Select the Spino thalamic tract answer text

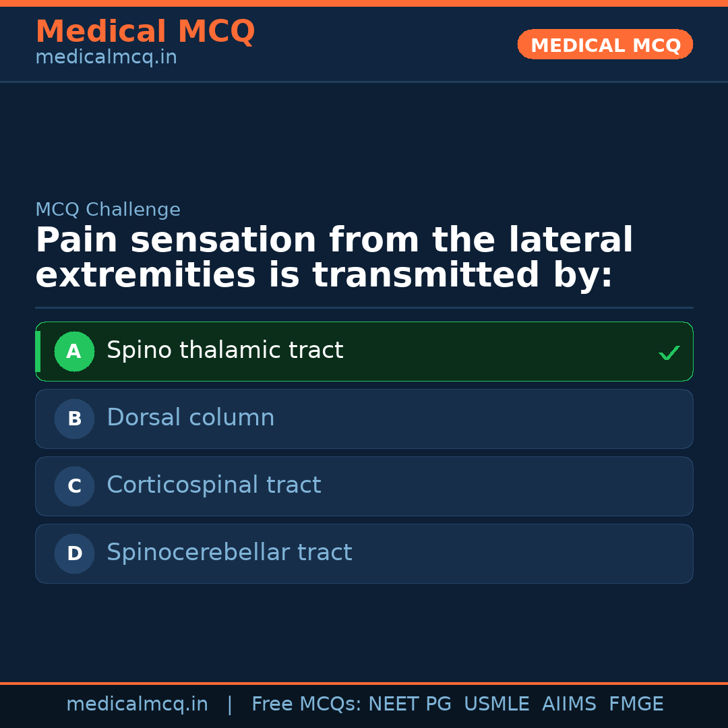[224, 351]
